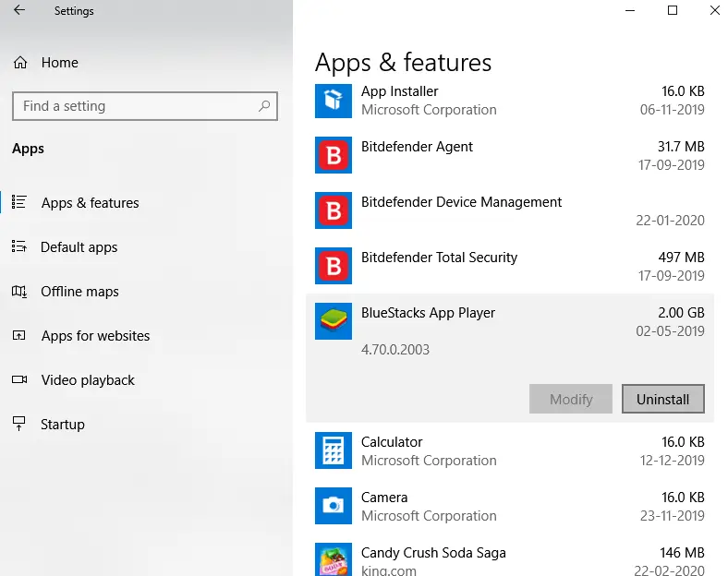Click the 02-05-2019 install date
The image size is (728, 576).
671,331
